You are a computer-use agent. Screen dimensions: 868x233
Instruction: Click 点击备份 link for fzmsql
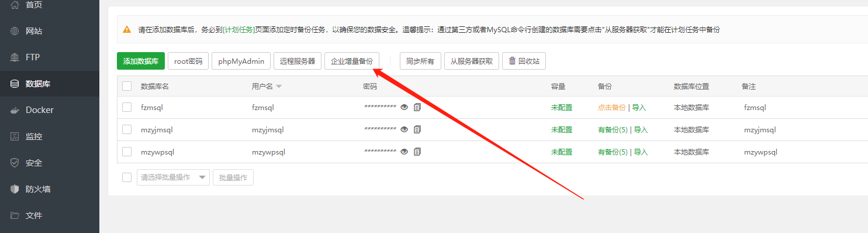pos(611,107)
